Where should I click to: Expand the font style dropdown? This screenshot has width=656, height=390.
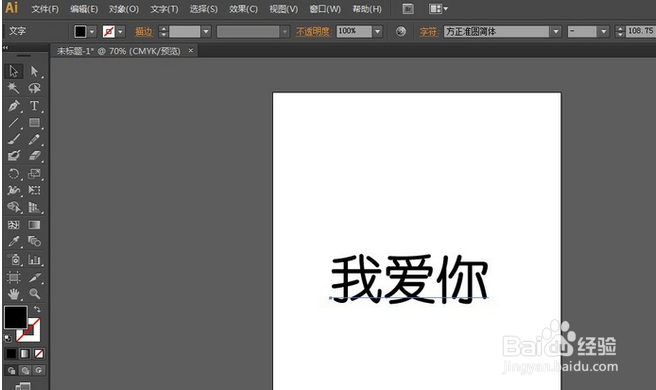tap(603, 31)
